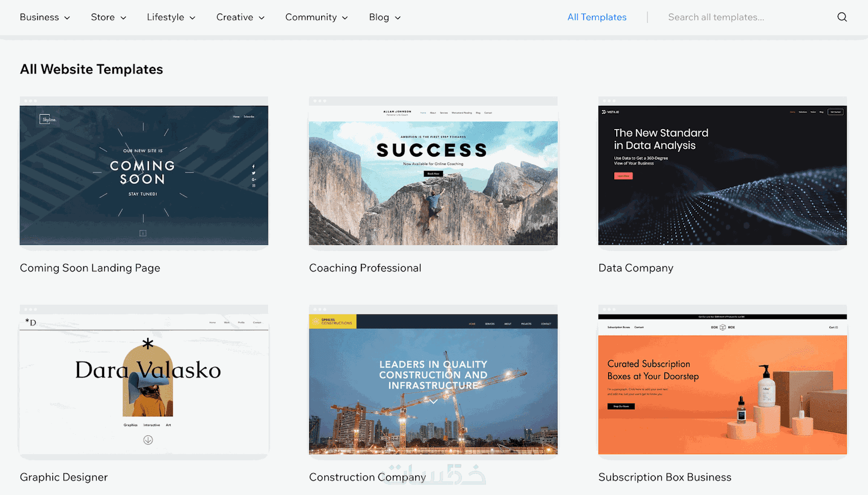Open Graphic Designer template preview image

pyautogui.click(x=144, y=380)
